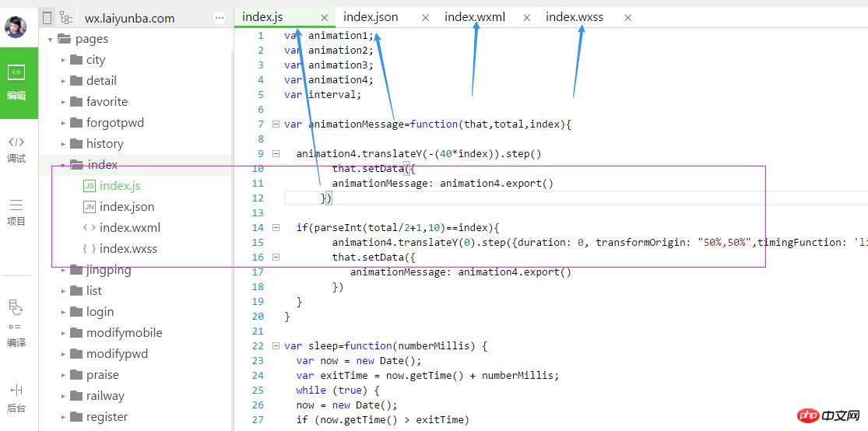Screen dimensions: 868x431
Task: Select the railway folder in tree
Action: pos(105,396)
